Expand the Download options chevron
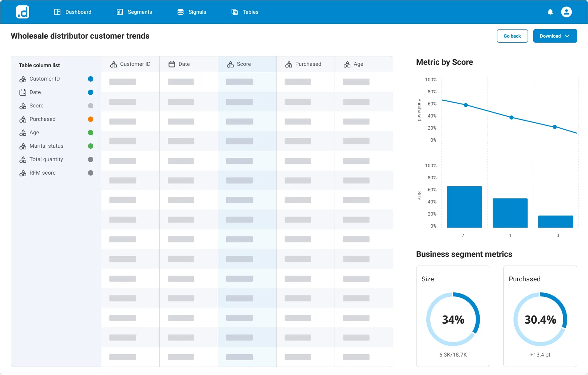Screen dimensions: 588x375 click(x=568, y=36)
